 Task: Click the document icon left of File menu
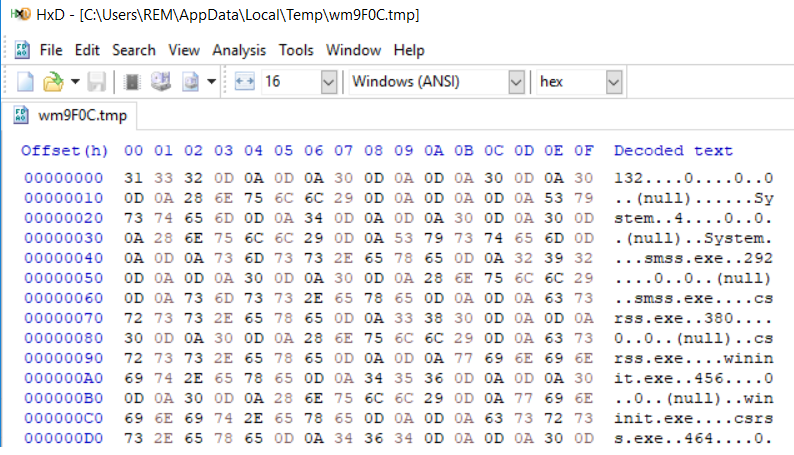point(22,50)
